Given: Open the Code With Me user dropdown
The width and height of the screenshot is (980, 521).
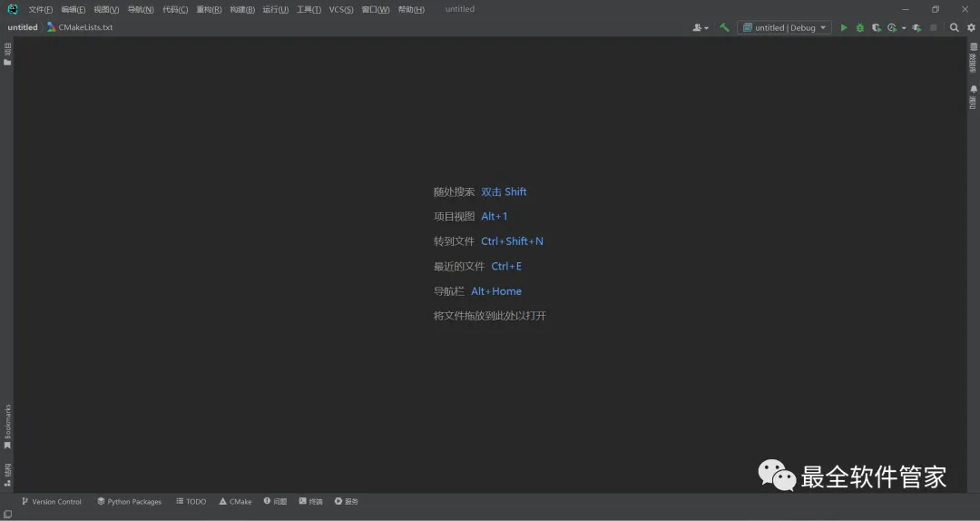Looking at the screenshot, I should click(700, 27).
